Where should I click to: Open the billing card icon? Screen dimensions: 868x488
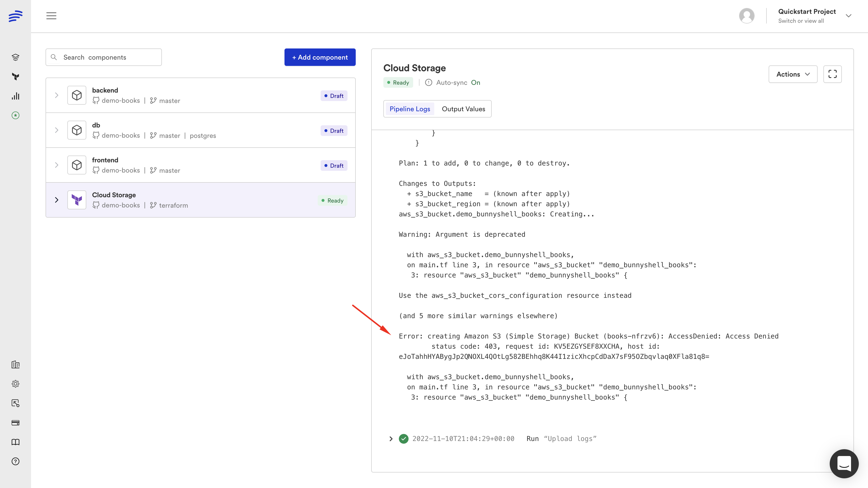16,423
